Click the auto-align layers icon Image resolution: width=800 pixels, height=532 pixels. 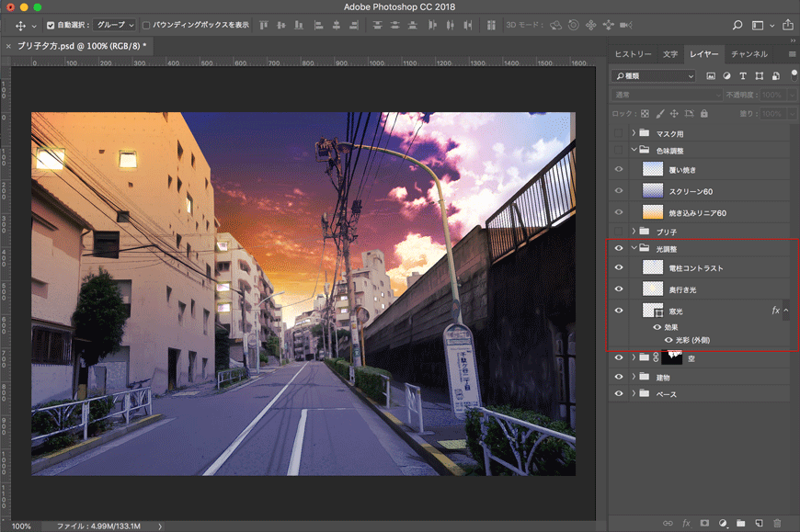pos(491,25)
